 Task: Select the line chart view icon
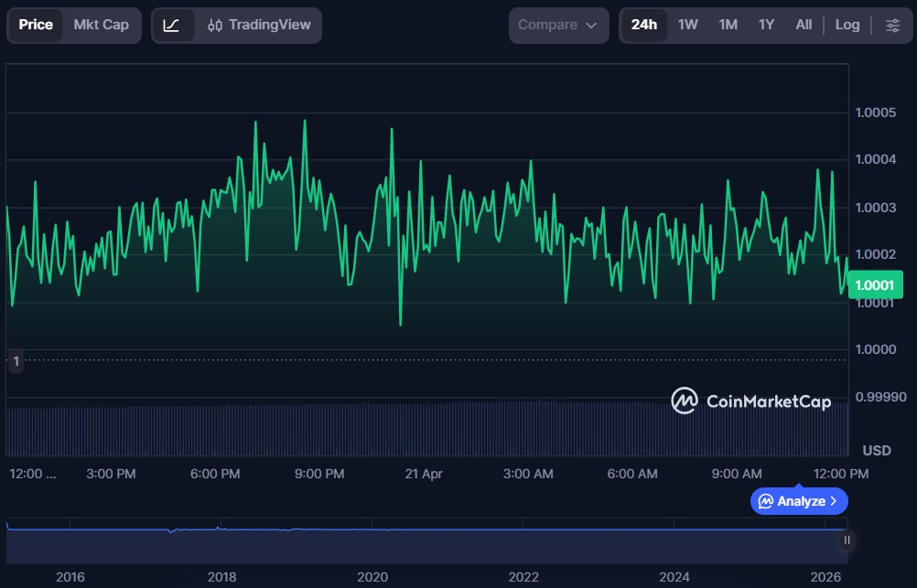pyautogui.click(x=171, y=25)
